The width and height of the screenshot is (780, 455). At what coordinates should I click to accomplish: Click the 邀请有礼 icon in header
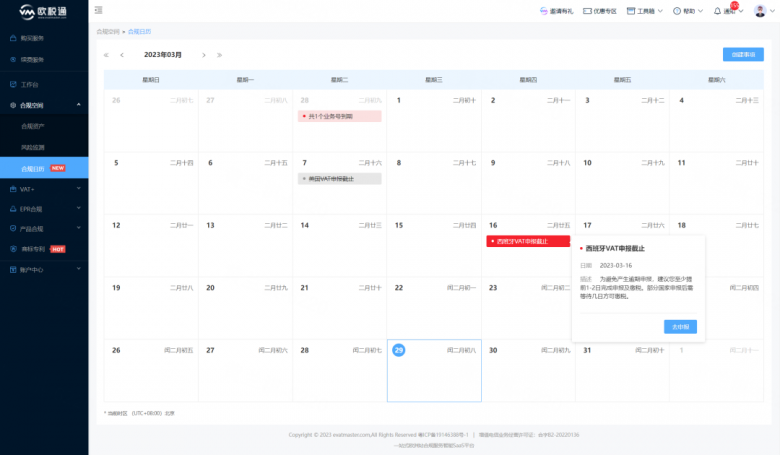[x=544, y=11]
